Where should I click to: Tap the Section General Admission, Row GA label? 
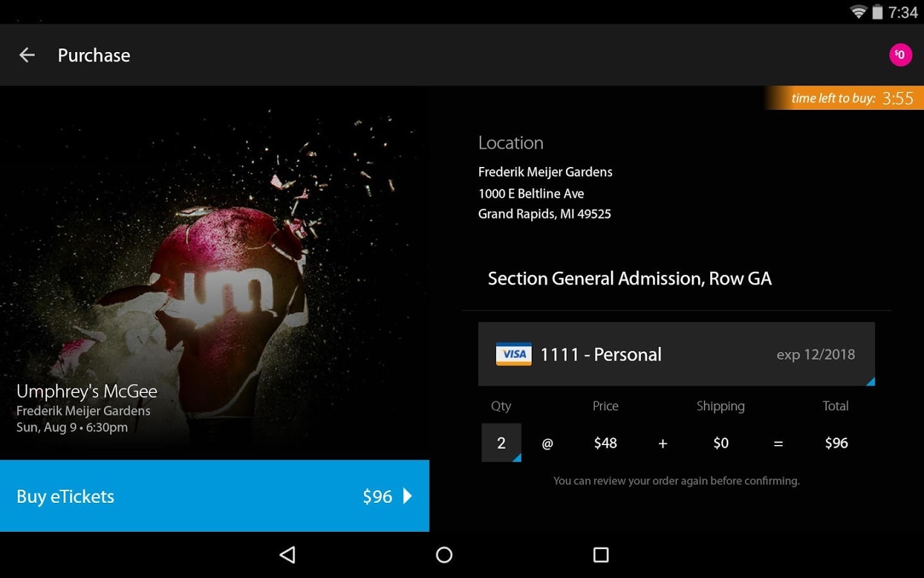click(629, 278)
